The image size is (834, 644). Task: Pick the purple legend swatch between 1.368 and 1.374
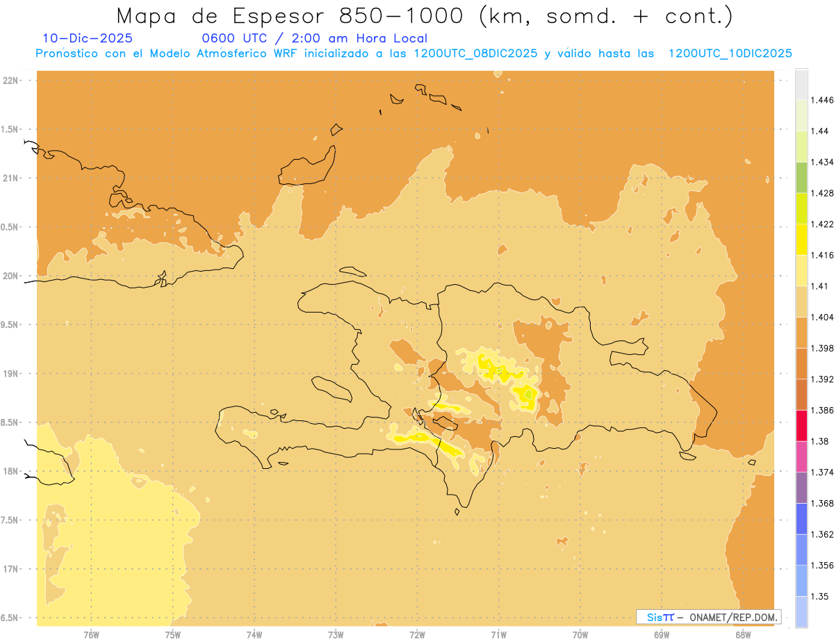tap(801, 488)
